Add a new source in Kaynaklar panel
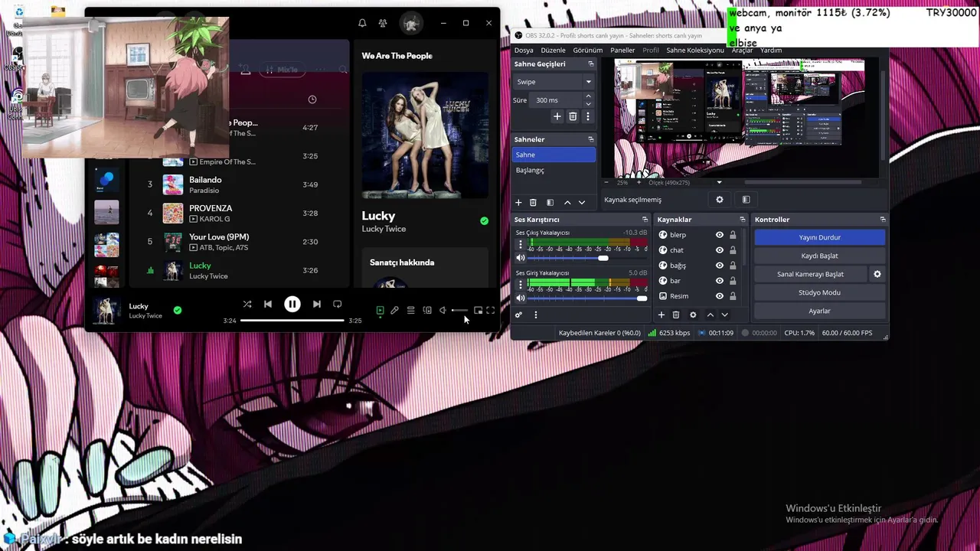980x551 pixels. (x=661, y=315)
